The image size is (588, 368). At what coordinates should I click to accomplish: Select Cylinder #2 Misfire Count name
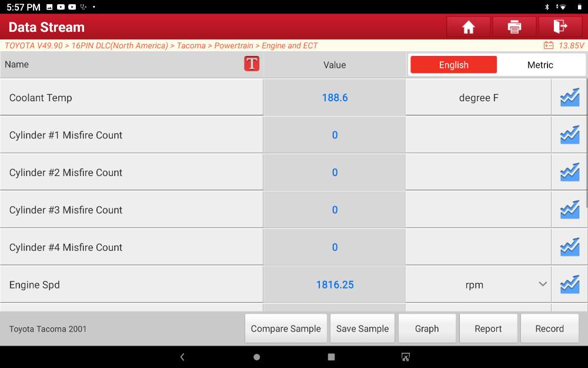click(66, 173)
